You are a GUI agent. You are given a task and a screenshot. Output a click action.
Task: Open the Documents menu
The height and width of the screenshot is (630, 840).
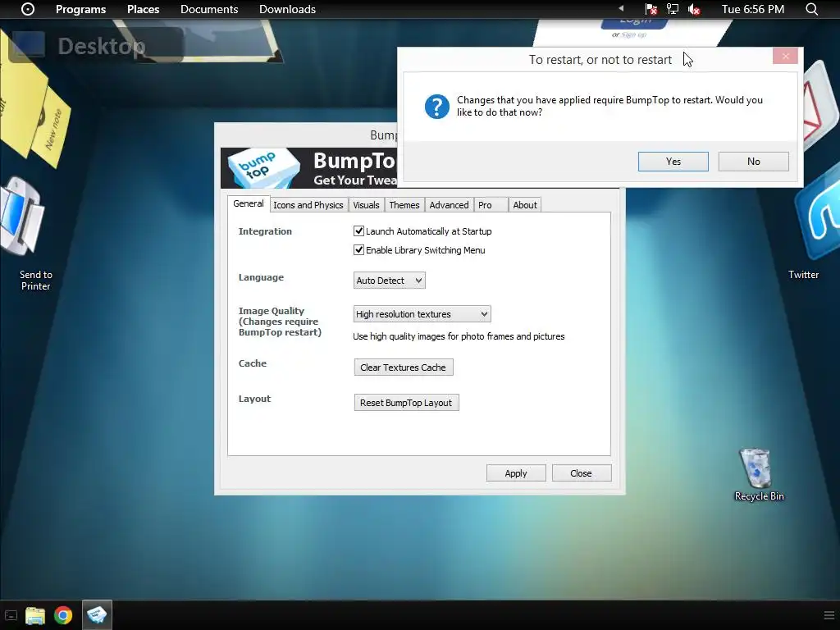(209, 9)
